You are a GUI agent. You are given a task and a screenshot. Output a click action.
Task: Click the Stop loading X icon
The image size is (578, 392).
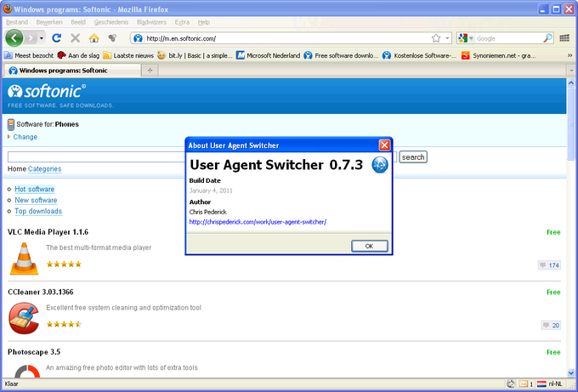[75, 38]
